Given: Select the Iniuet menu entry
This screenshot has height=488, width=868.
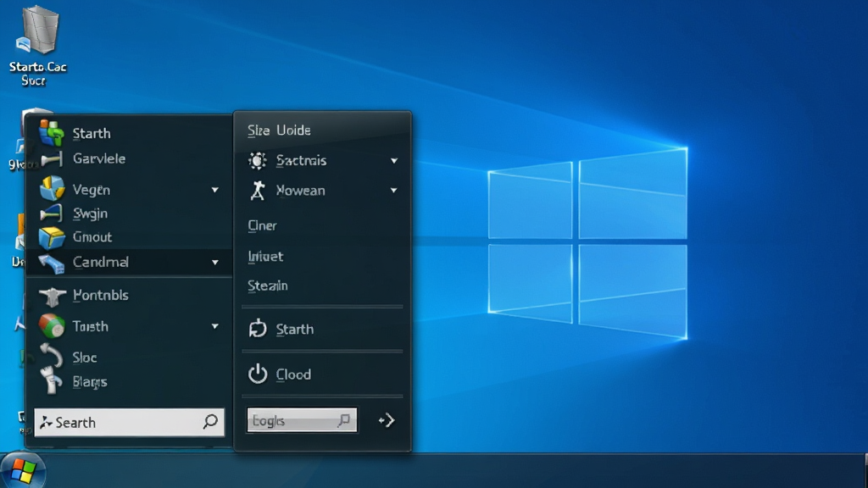Looking at the screenshot, I should pos(265,256).
